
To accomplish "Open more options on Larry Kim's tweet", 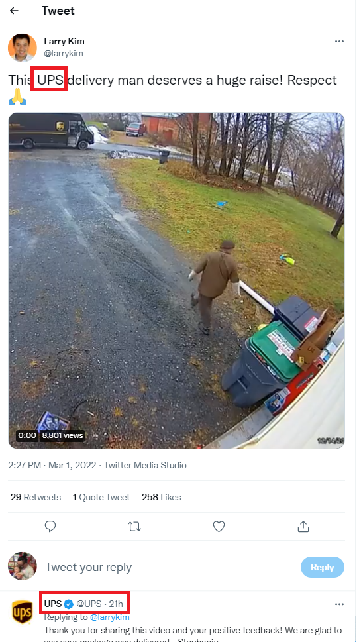I will [339, 42].
